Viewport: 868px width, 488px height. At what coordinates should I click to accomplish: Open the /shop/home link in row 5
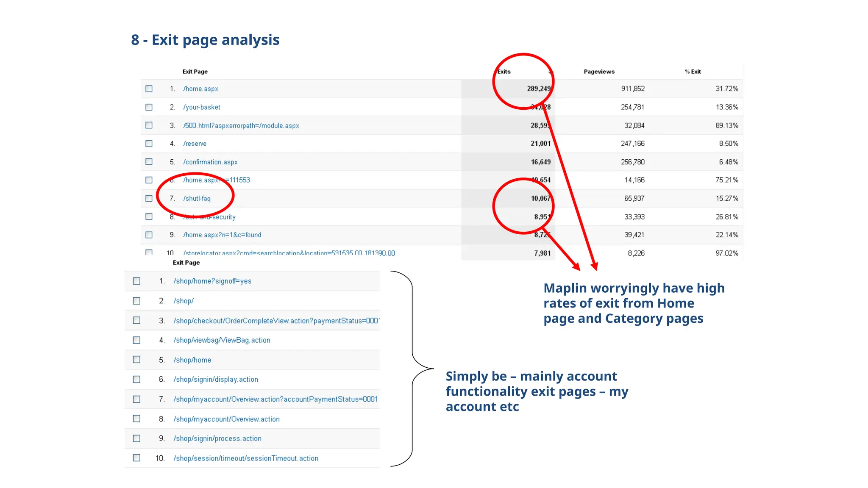click(192, 360)
